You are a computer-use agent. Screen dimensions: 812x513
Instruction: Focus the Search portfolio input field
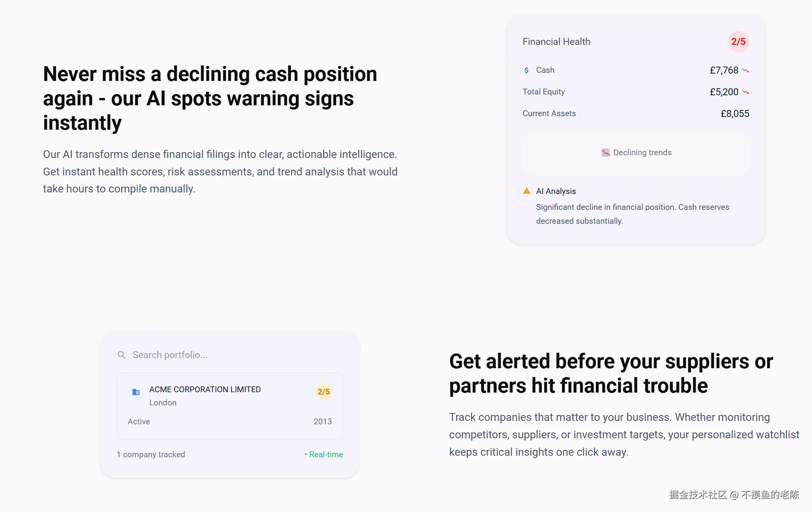(230, 355)
